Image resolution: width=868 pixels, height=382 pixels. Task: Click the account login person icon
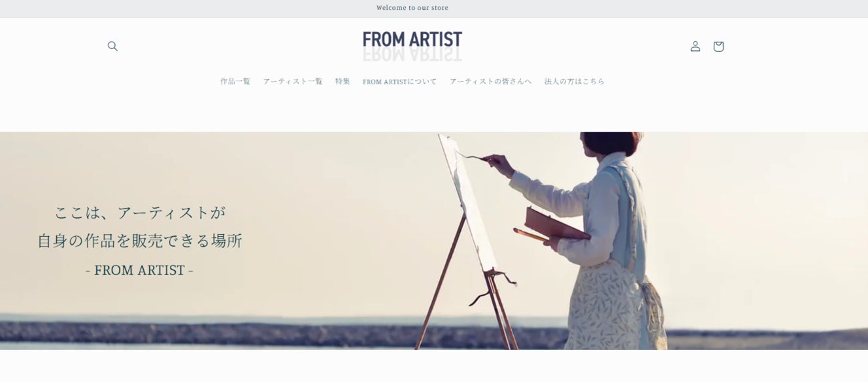click(695, 46)
